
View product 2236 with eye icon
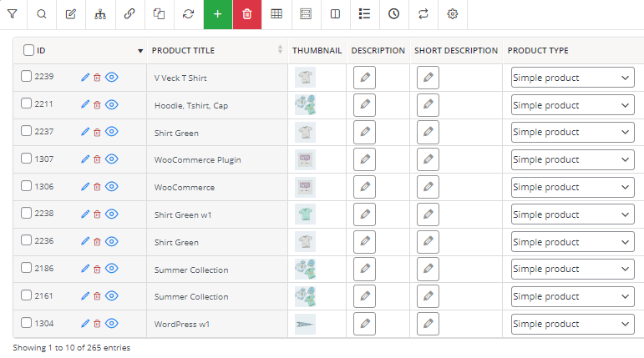pyautogui.click(x=112, y=241)
